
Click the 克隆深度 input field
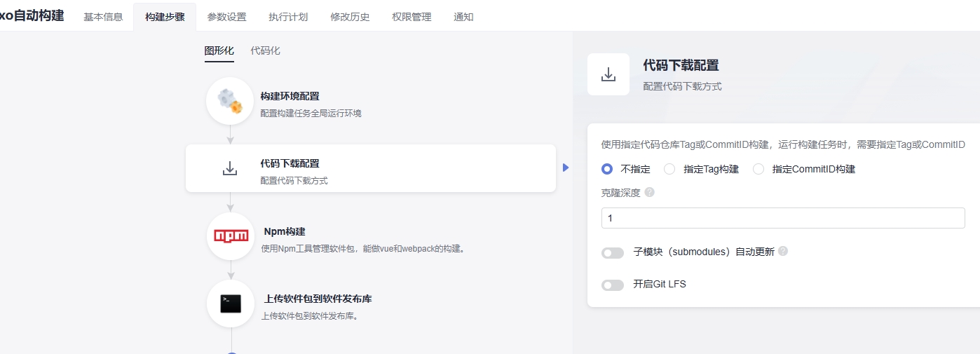[783, 218]
